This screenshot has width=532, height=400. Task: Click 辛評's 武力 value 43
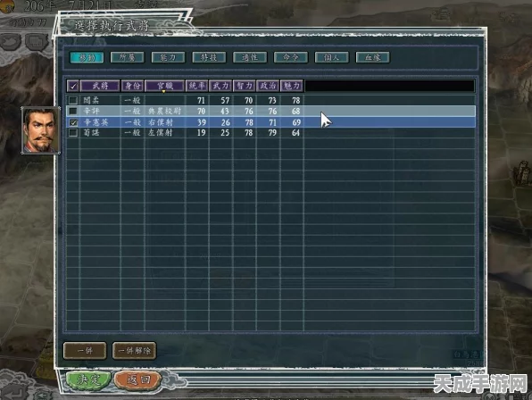click(x=225, y=112)
